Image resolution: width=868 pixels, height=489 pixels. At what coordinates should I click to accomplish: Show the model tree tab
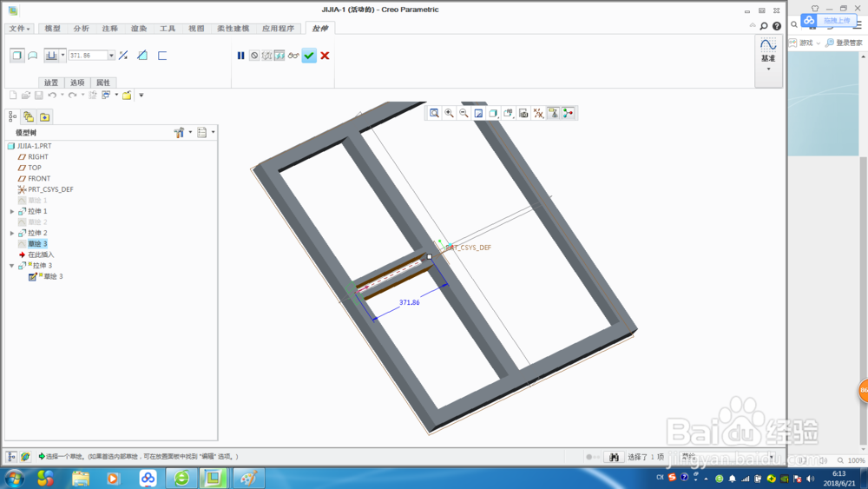[x=12, y=117]
